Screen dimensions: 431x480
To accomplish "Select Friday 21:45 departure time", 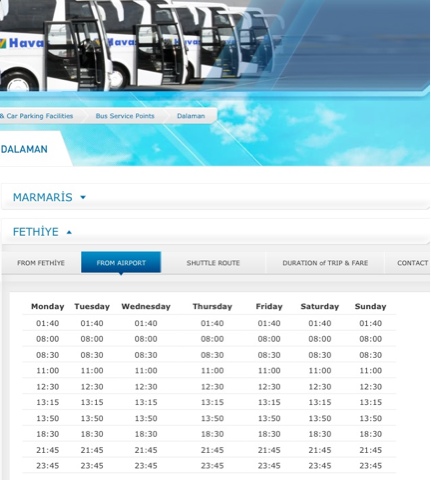I will point(269,450).
